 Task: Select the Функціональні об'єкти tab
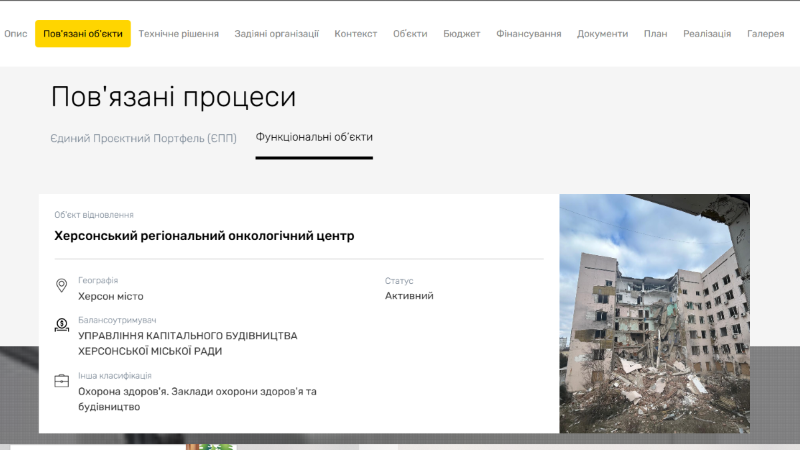click(314, 137)
